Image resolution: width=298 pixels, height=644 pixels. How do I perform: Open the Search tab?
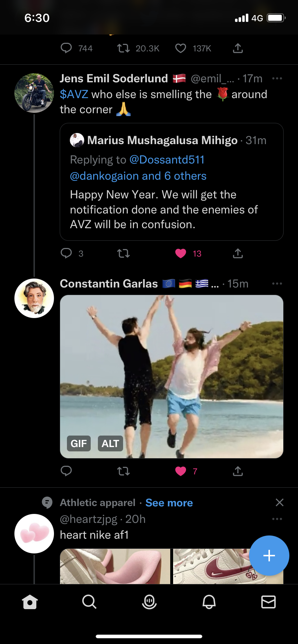89,602
